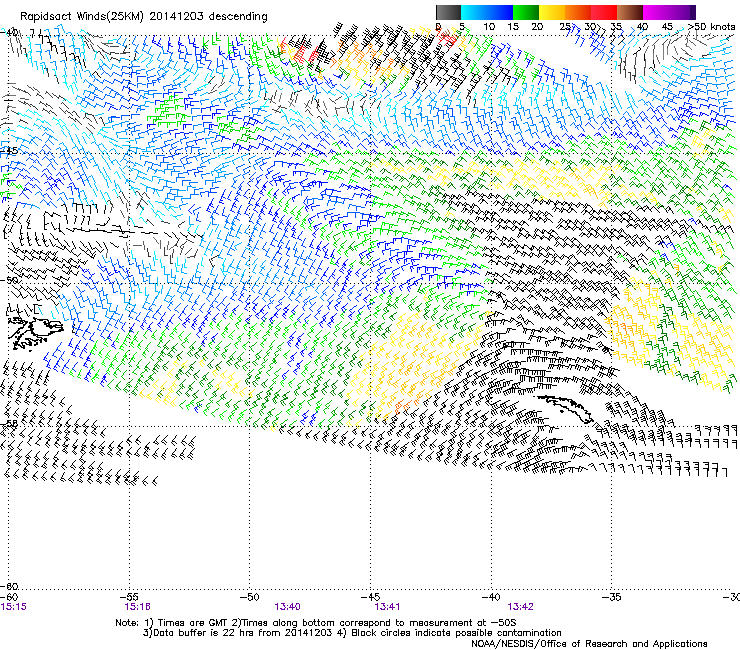This screenshot has height=650, width=740.
Task: Click the South Georgia island outline on the map
Action: (x=565, y=409)
